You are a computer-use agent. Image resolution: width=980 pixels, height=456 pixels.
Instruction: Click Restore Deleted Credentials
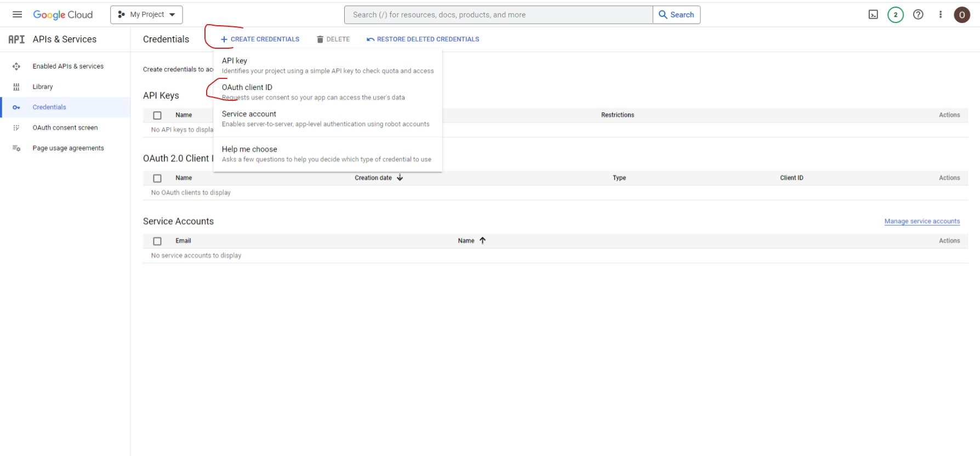click(x=423, y=39)
